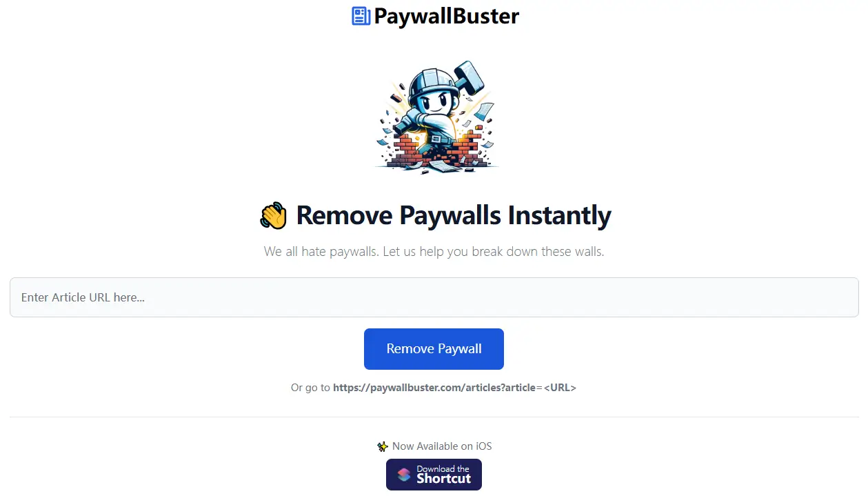
Task: Click the PaywallBuster site title text
Action: point(447,16)
